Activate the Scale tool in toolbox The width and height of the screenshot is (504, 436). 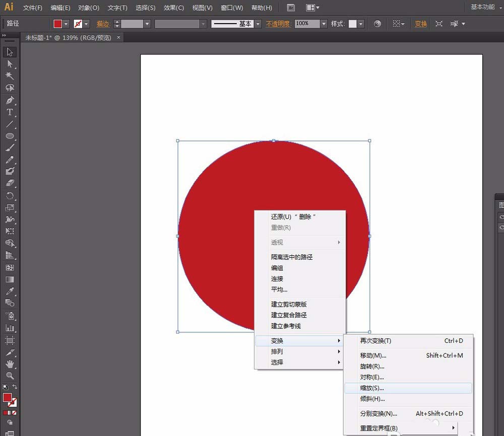pyautogui.click(x=10, y=207)
